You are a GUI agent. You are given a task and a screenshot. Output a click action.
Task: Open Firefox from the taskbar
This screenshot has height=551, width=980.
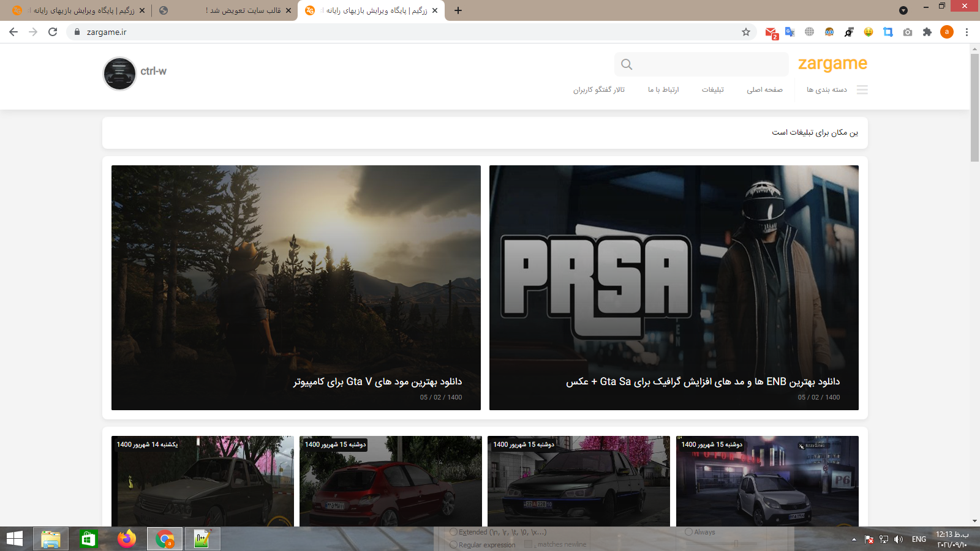127,539
